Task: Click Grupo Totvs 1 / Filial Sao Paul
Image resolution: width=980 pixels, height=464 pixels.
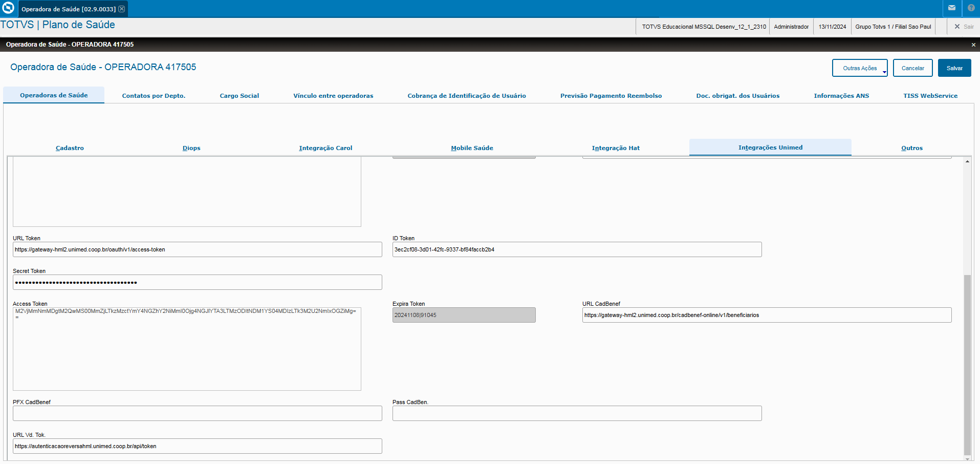Action: (x=893, y=27)
